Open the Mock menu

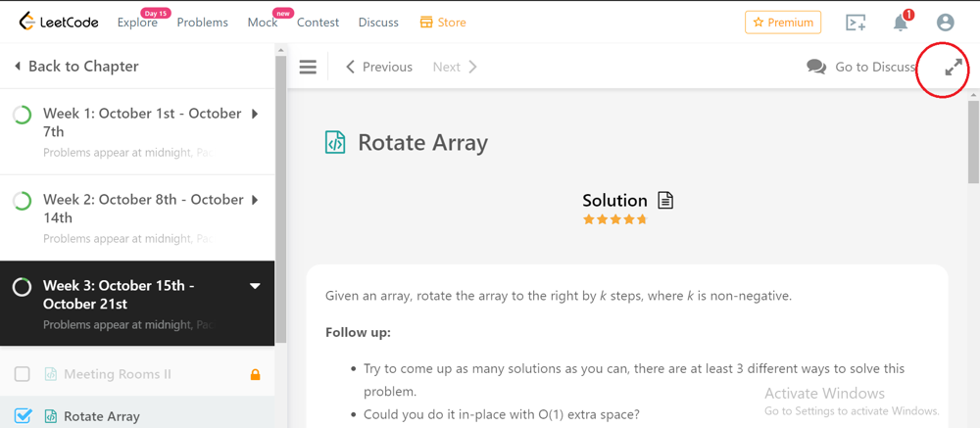tap(263, 23)
